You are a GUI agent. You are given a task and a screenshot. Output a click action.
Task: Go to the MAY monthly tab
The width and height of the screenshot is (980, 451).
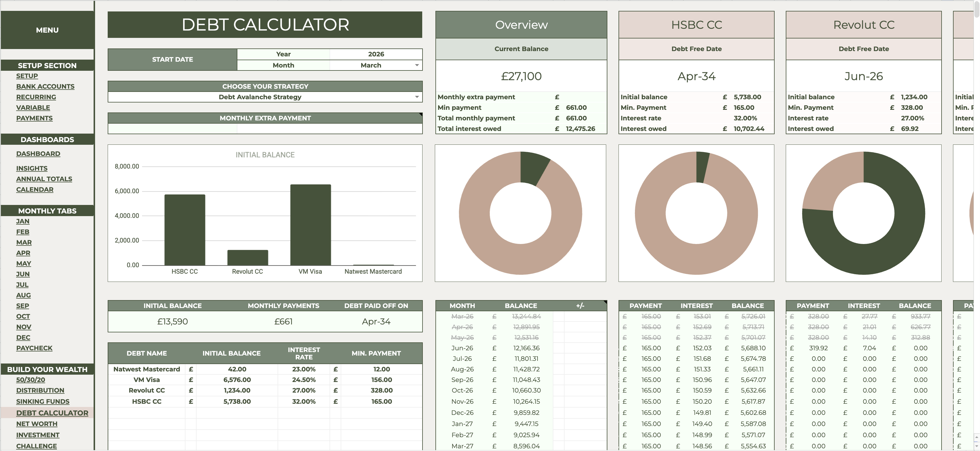23,264
